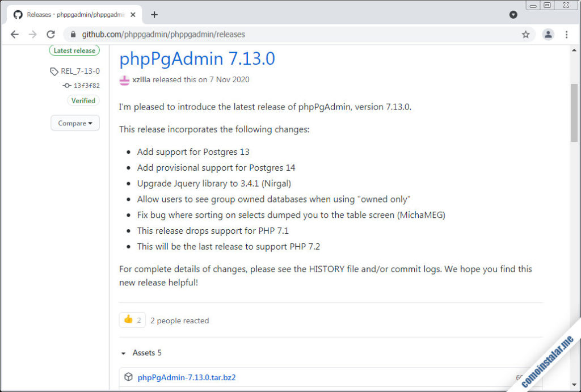Open a new tab with the plus button
Viewport: 581px width, 392px height.
(154, 15)
